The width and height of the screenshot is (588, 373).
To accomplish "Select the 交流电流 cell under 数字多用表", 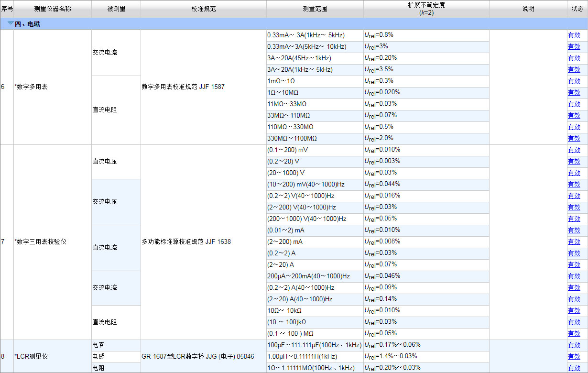I will coord(116,53).
